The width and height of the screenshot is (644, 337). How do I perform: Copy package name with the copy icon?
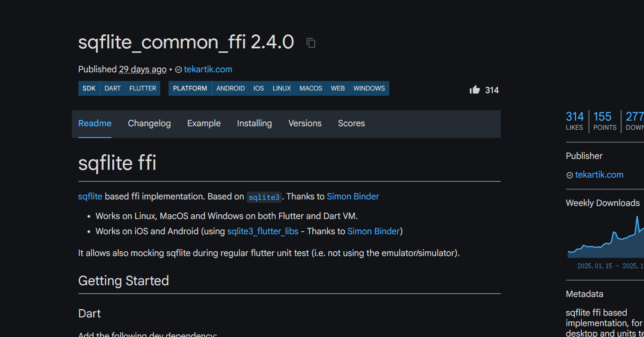coord(311,43)
